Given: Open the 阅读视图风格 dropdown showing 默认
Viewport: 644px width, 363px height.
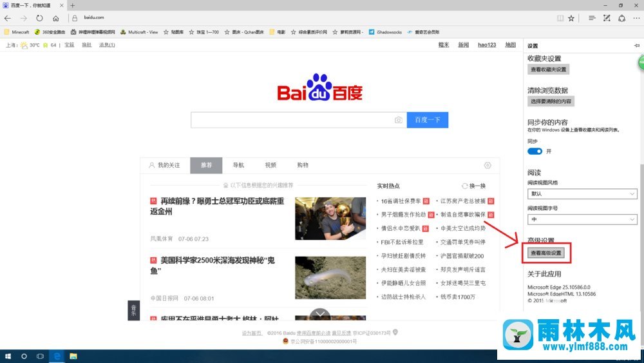Looking at the screenshot, I should pyautogui.click(x=582, y=193).
